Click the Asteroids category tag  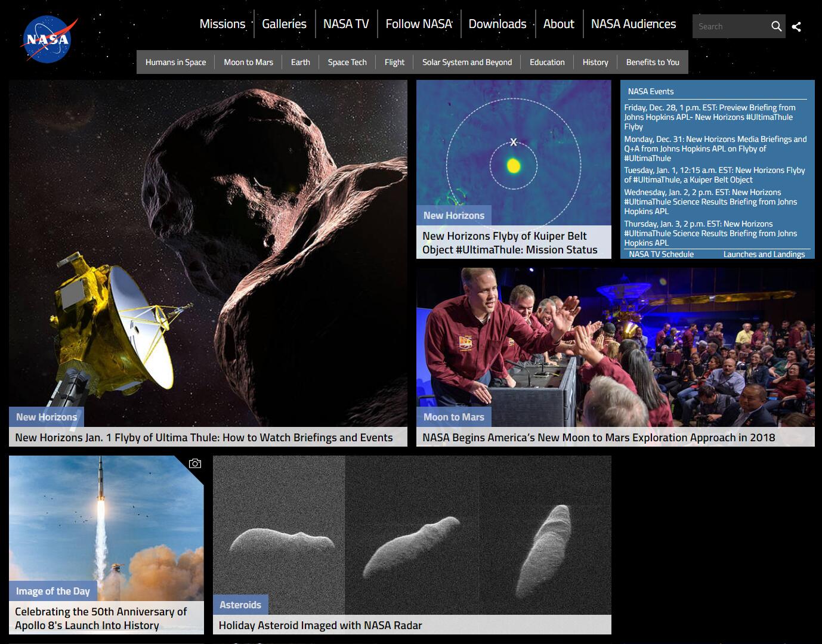click(240, 605)
